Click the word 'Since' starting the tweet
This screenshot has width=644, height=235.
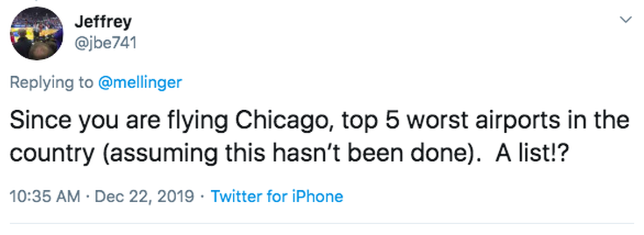pos(36,121)
